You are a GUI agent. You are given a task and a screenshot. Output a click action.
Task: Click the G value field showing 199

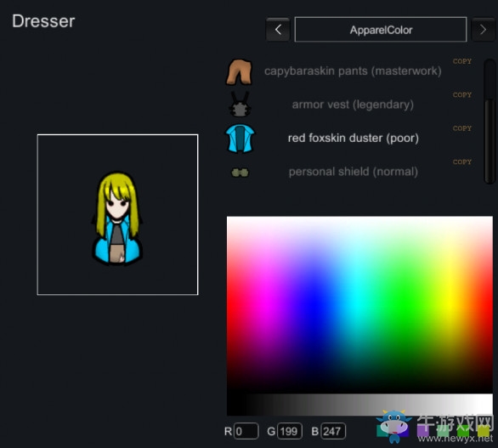coord(290,431)
